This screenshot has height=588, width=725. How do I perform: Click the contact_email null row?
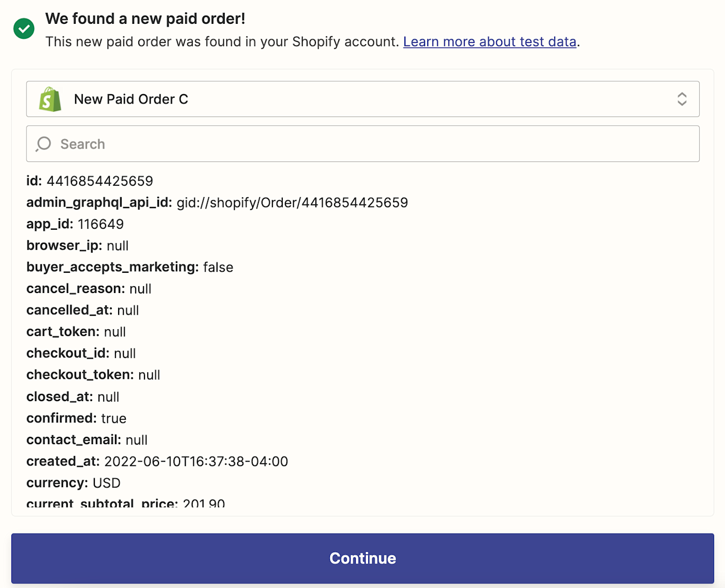[x=86, y=440]
